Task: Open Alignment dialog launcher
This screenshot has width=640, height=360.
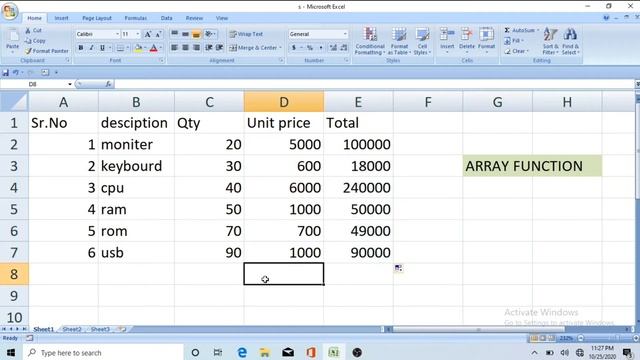Action: (281, 60)
